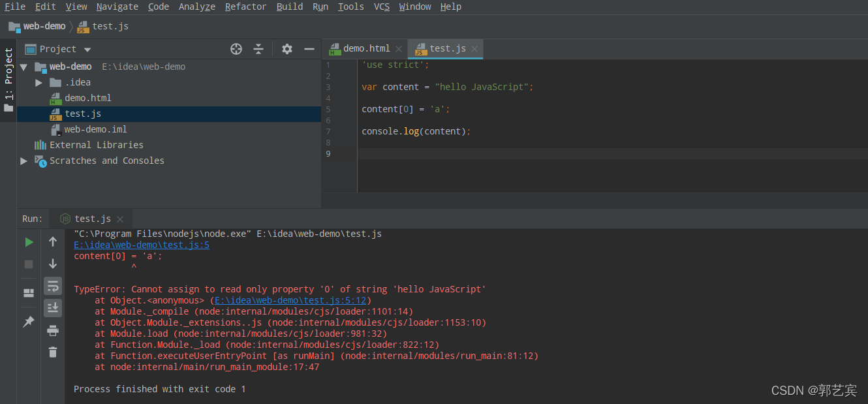Click the Up the stack trace arrow
The height and width of the screenshot is (404, 868).
click(x=53, y=241)
